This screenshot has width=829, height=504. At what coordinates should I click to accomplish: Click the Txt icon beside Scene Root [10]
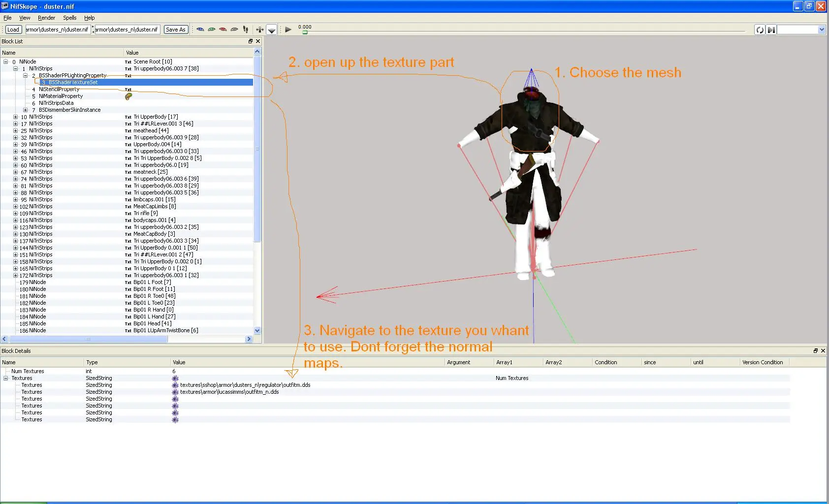click(x=128, y=62)
